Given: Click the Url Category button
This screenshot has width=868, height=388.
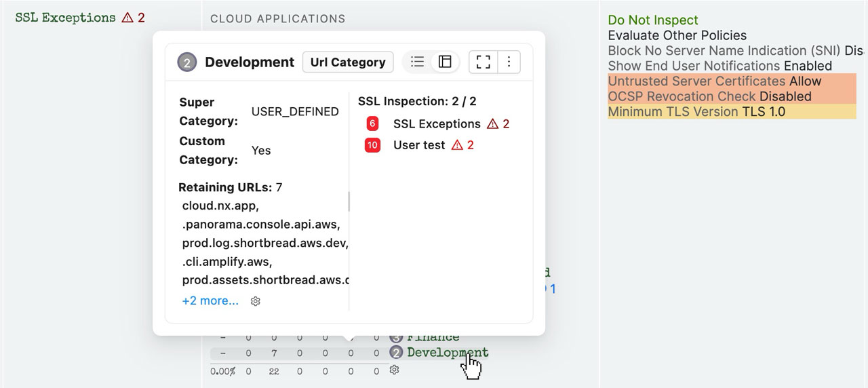Looking at the screenshot, I should [x=348, y=62].
